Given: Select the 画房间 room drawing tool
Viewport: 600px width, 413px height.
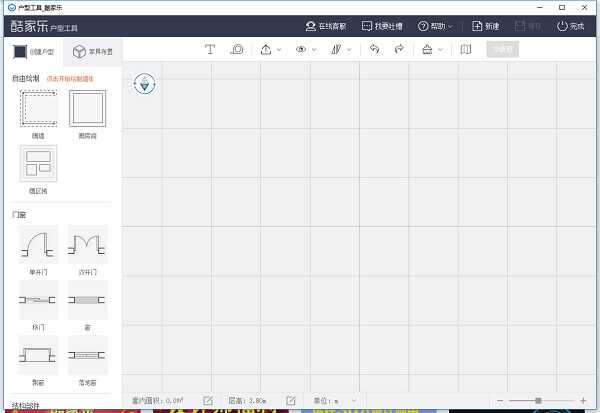Looking at the screenshot, I should tap(87, 109).
